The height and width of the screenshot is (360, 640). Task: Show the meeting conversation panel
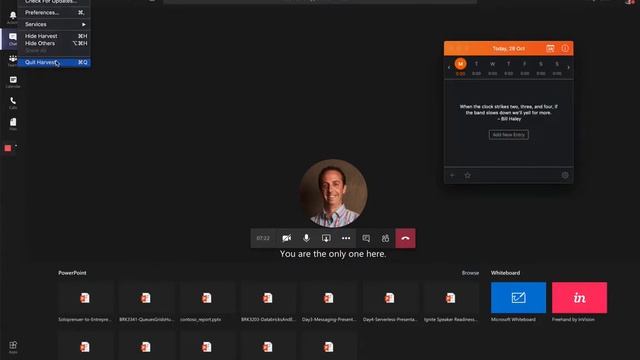pos(366,238)
